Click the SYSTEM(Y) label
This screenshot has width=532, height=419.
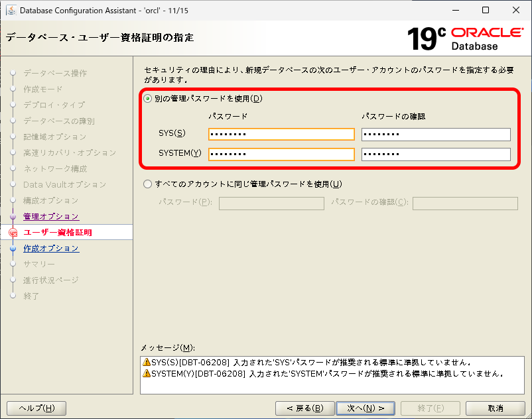click(180, 153)
